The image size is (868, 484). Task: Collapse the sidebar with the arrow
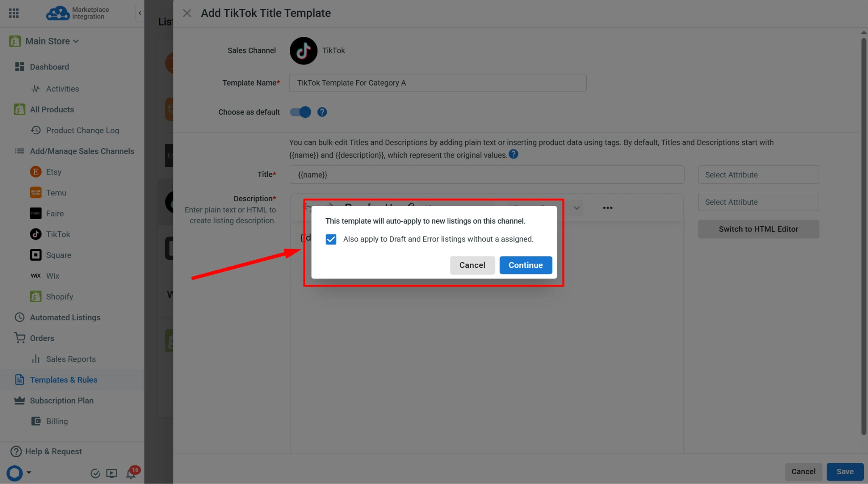[x=140, y=13]
